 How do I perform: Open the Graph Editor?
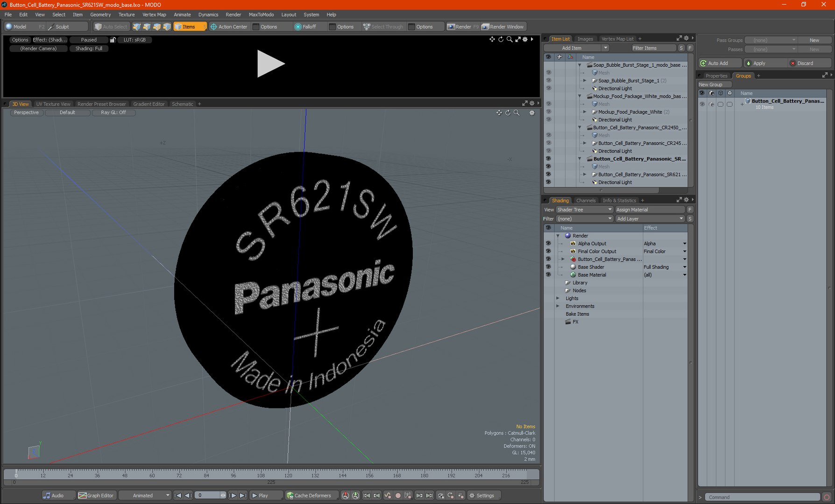point(96,496)
